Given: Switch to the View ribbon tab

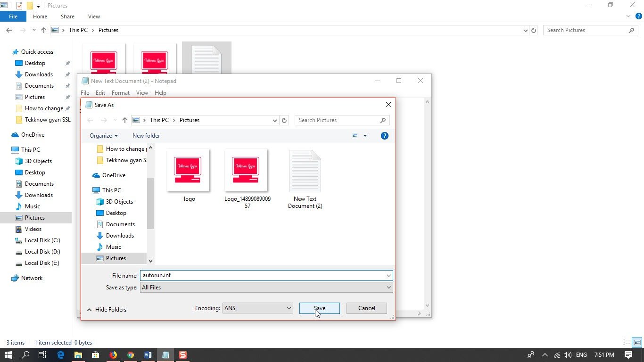Looking at the screenshot, I should click(94, 16).
